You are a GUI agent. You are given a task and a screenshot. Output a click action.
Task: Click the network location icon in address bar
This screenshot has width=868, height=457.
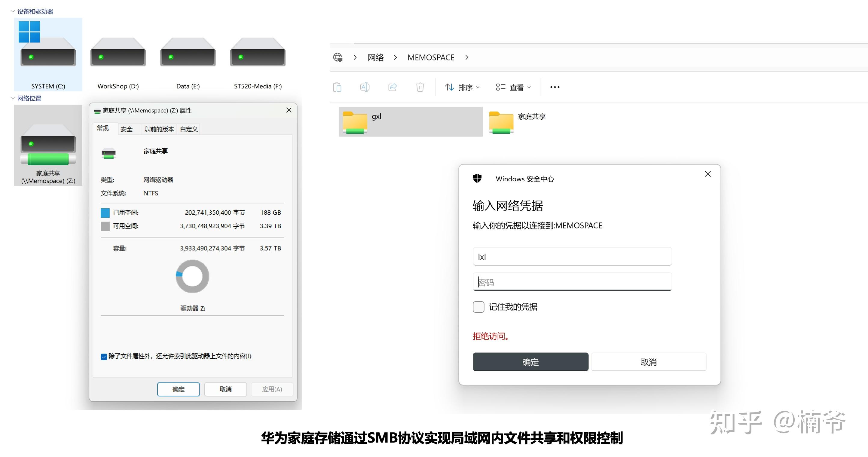click(338, 57)
